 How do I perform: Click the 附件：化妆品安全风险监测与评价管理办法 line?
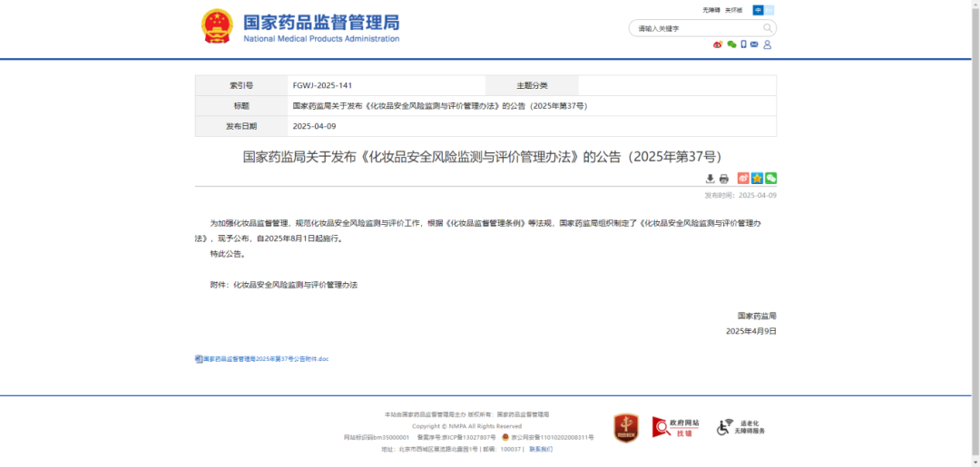point(284,285)
